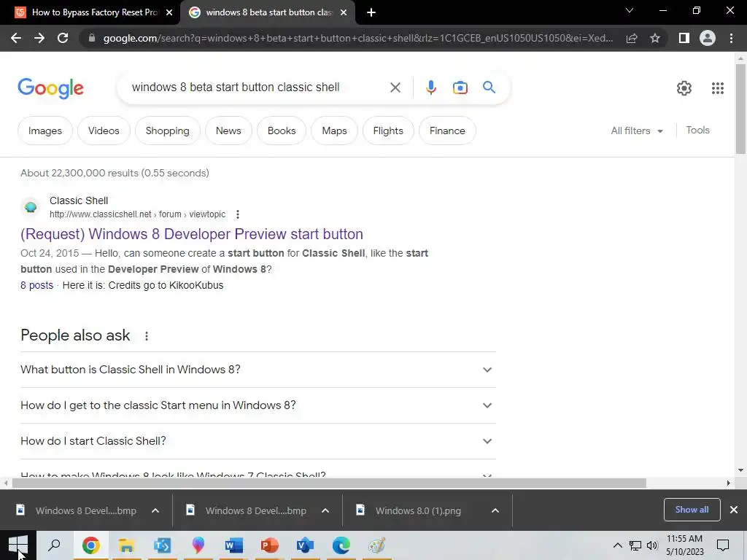Open Microsoft Edge from taskbar
This screenshot has height=560, width=747.
(x=341, y=545)
